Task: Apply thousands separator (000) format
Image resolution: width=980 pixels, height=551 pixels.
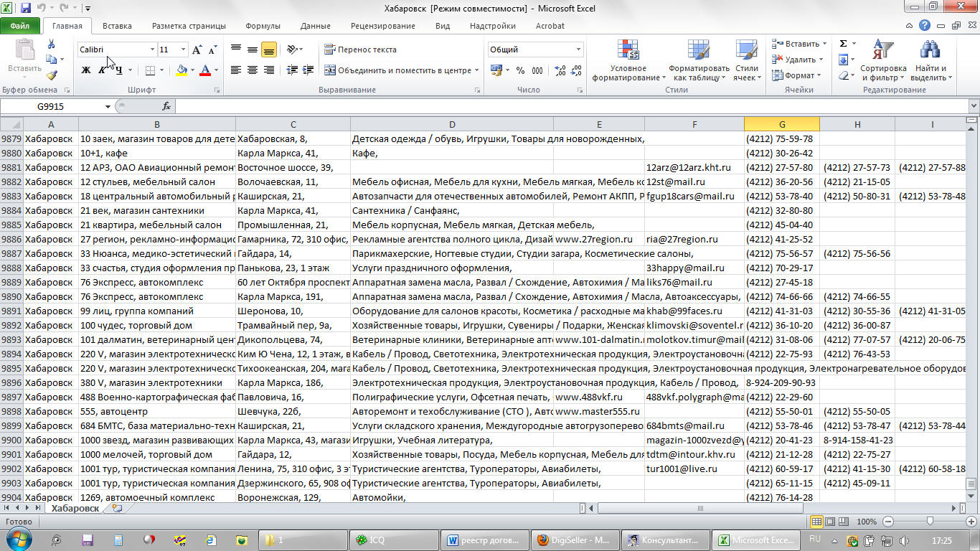Action: pos(538,70)
